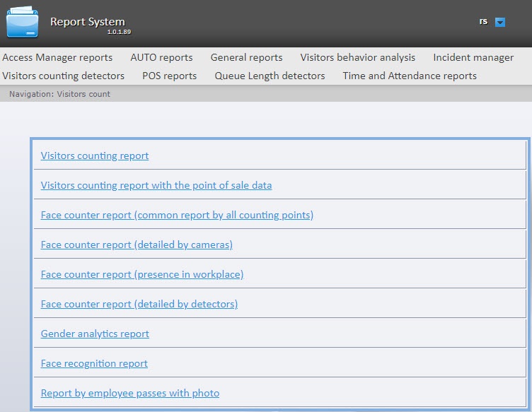Viewport: 532px width, 412px height.
Task: Open the AUTO reports menu
Action: click(161, 57)
